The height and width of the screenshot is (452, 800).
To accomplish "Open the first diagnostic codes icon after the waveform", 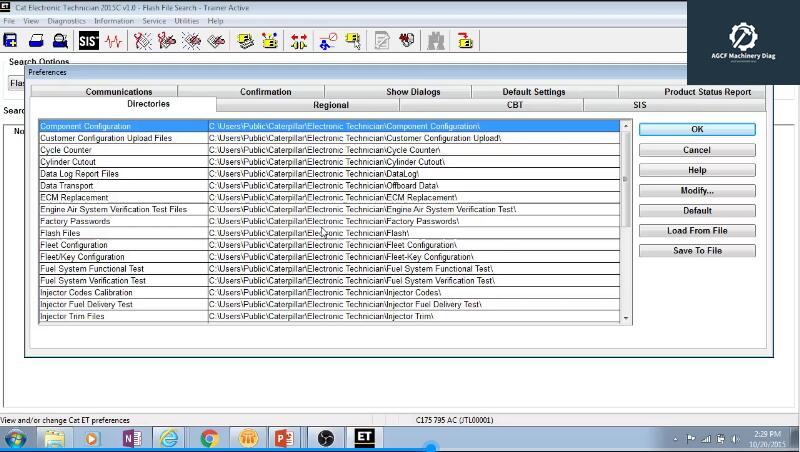I will [x=142, y=40].
